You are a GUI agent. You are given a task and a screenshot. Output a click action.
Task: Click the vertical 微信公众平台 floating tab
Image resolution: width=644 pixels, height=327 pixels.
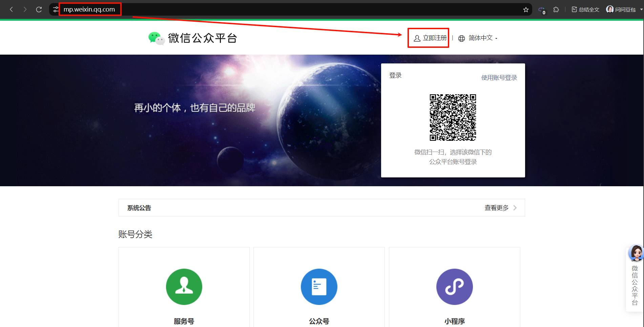[635, 285]
